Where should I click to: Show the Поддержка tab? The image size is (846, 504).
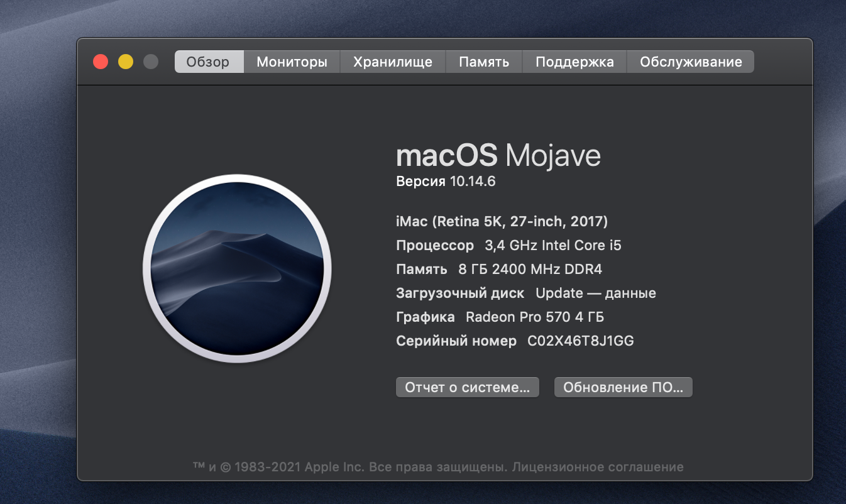coord(574,62)
